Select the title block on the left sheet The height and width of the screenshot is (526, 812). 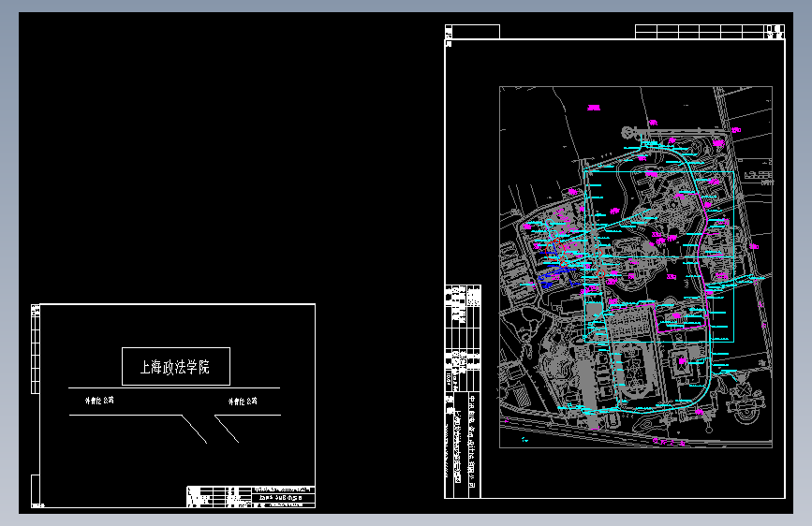[251, 497]
